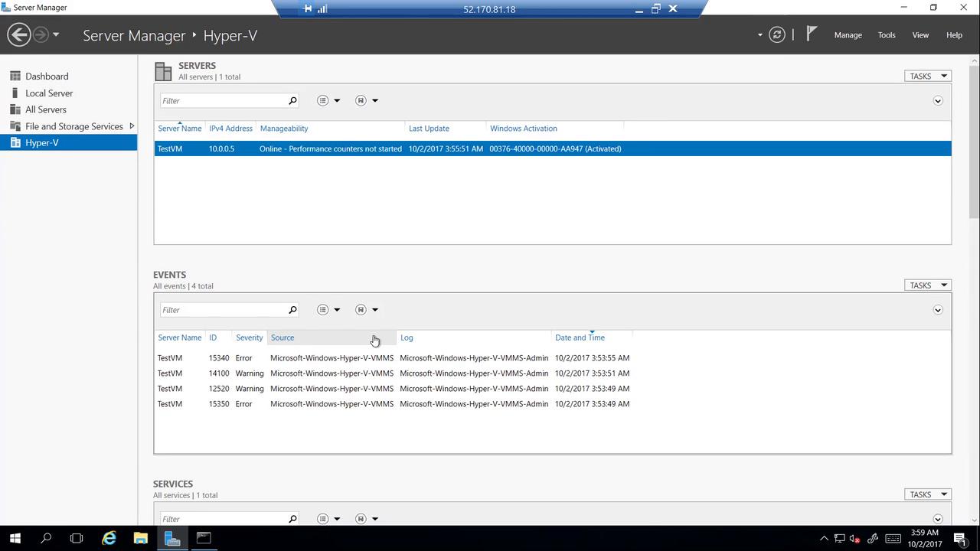Open the Servers list criteria options

328,100
